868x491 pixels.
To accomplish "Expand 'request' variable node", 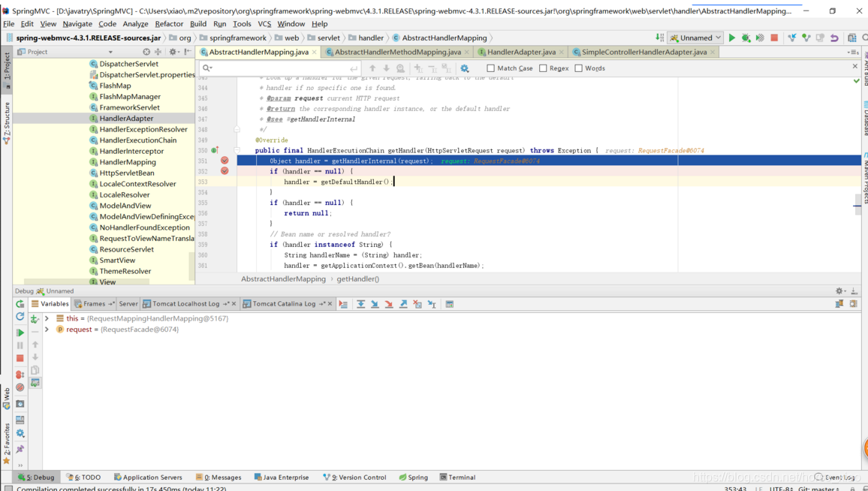I will tap(47, 330).
